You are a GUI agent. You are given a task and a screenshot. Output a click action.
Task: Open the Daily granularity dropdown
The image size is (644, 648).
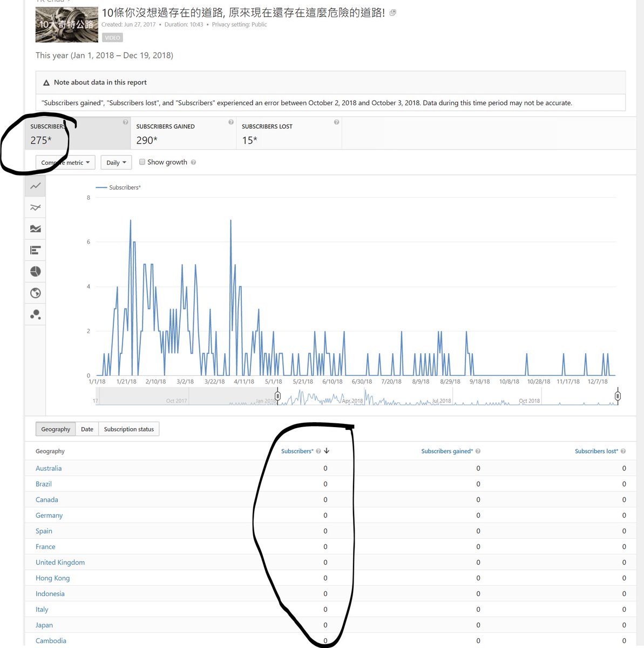point(116,163)
